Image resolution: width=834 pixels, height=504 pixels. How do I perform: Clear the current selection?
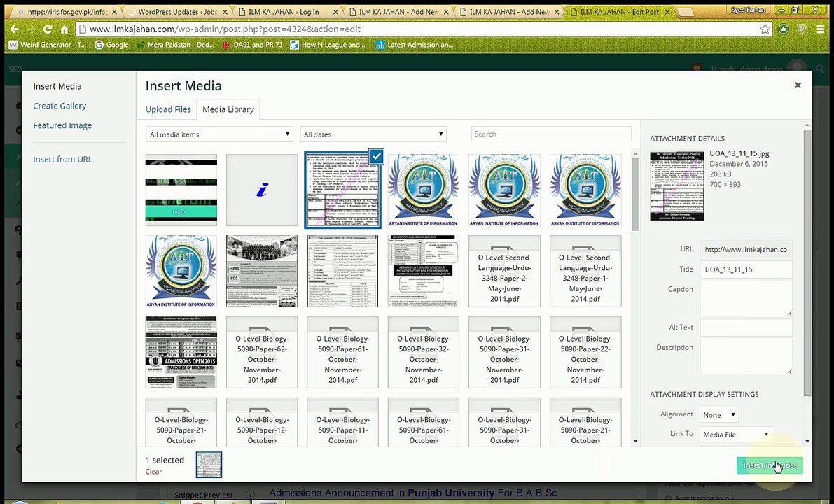tap(154, 472)
